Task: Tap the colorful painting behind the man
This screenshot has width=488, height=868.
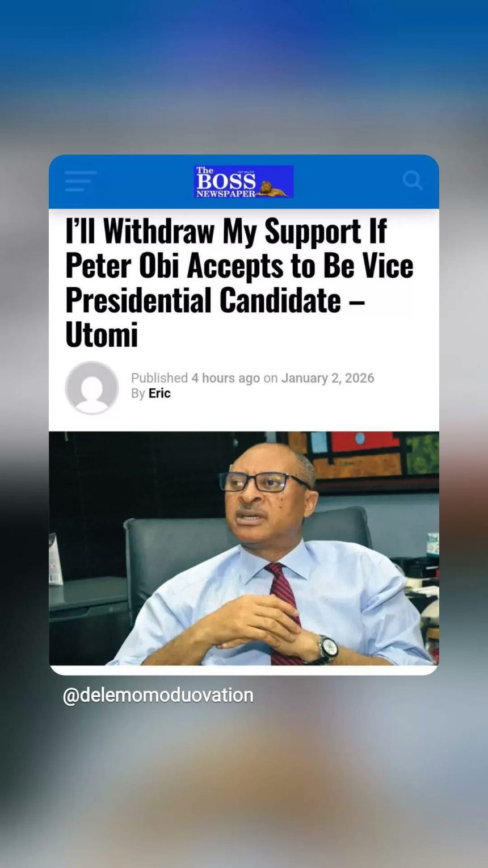Action: pyautogui.click(x=363, y=456)
